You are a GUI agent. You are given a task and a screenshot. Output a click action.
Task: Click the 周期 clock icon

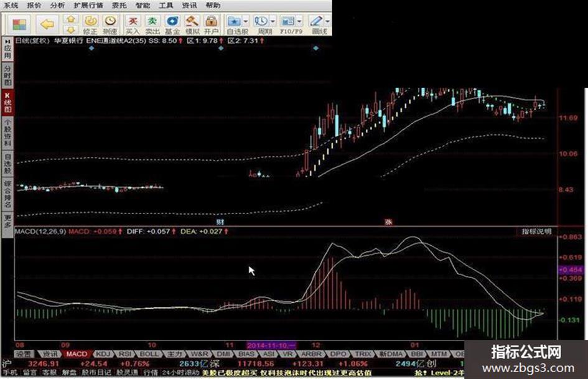pos(261,21)
